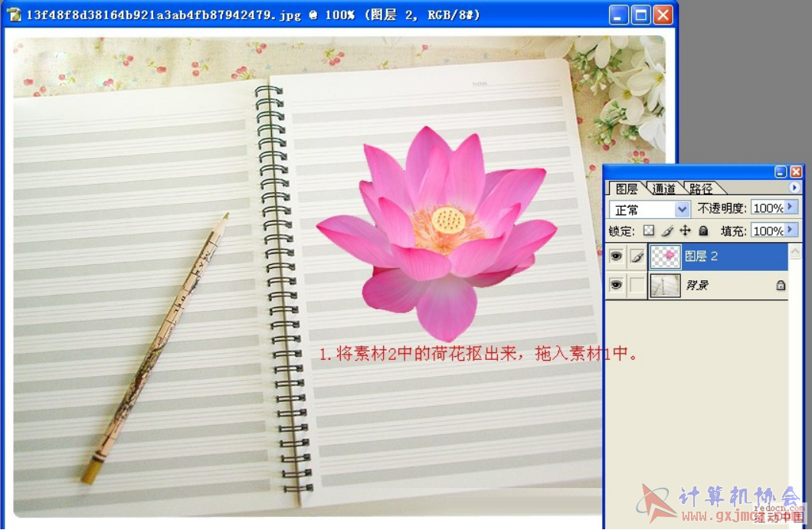Open the 填充 slider arrow
This screenshot has width=812, height=530.
tap(791, 230)
